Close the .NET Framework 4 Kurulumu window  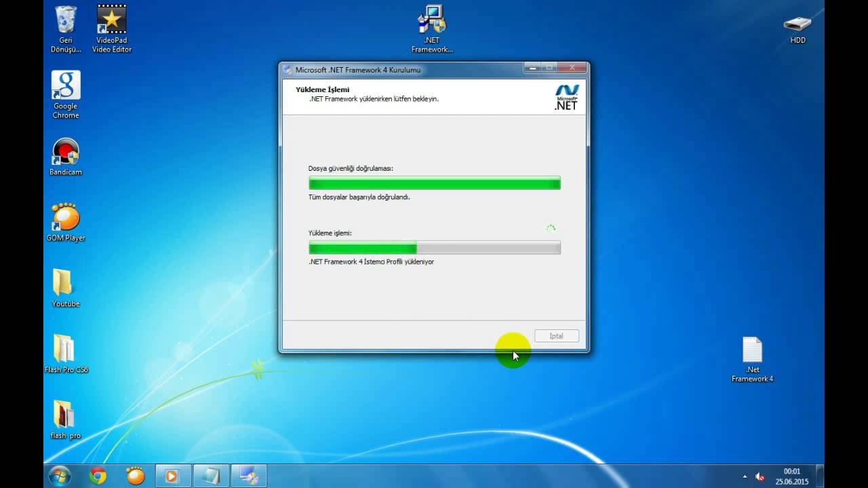[x=572, y=68]
